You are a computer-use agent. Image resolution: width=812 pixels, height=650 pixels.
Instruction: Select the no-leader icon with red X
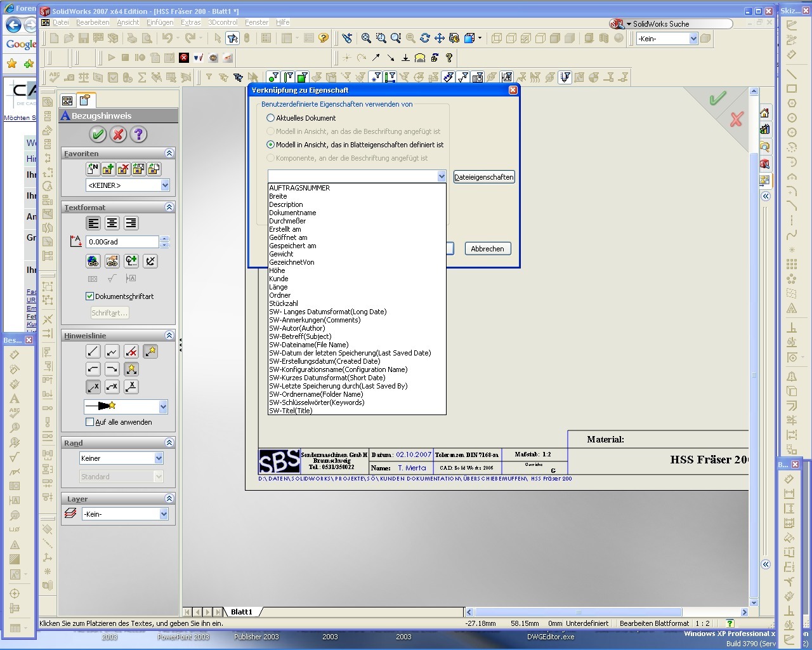(x=131, y=351)
